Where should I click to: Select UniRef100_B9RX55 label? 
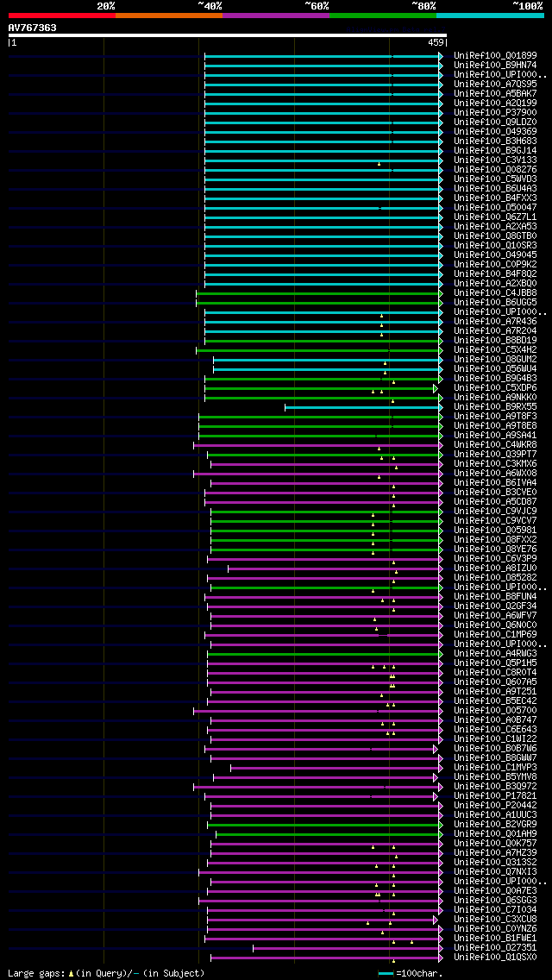[x=495, y=407]
